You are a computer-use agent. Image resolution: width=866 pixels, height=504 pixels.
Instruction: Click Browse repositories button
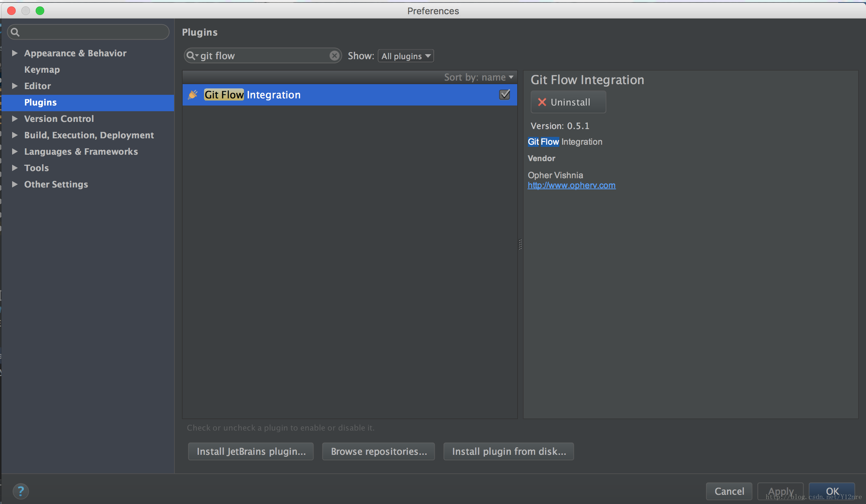point(378,451)
